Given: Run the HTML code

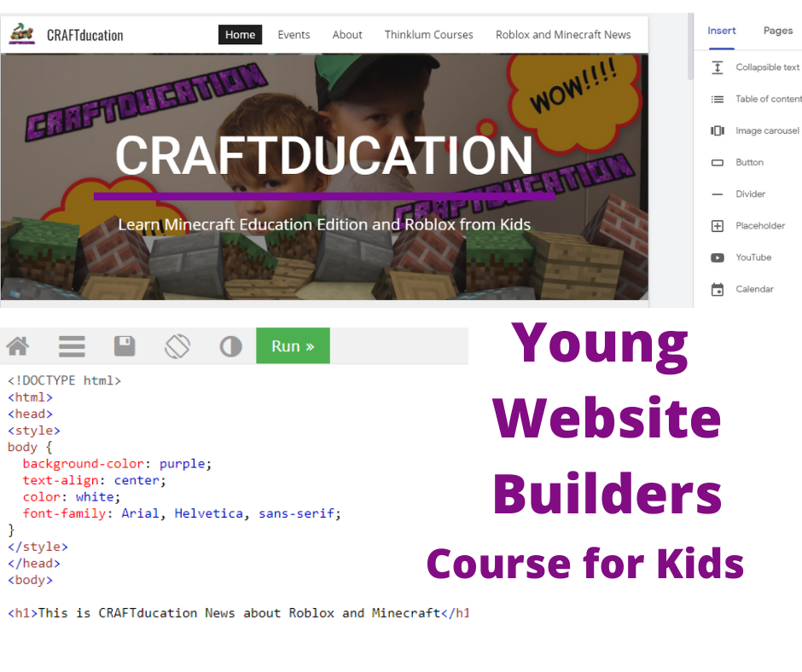Looking at the screenshot, I should click(293, 345).
